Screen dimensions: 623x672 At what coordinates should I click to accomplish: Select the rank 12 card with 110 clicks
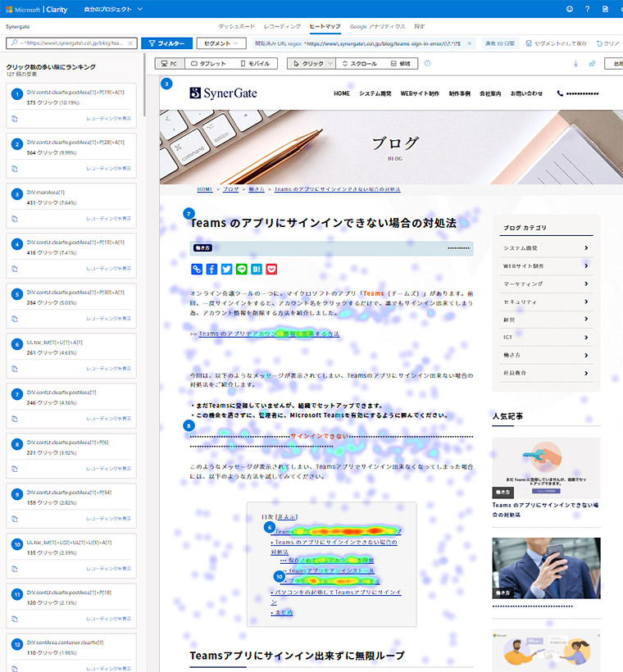pyautogui.click(x=71, y=652)
